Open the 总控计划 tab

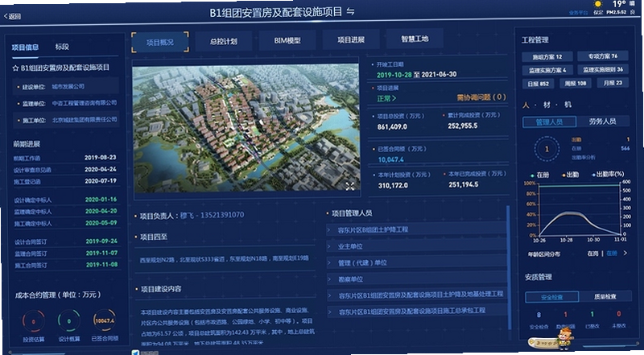[x=224, y=42]
